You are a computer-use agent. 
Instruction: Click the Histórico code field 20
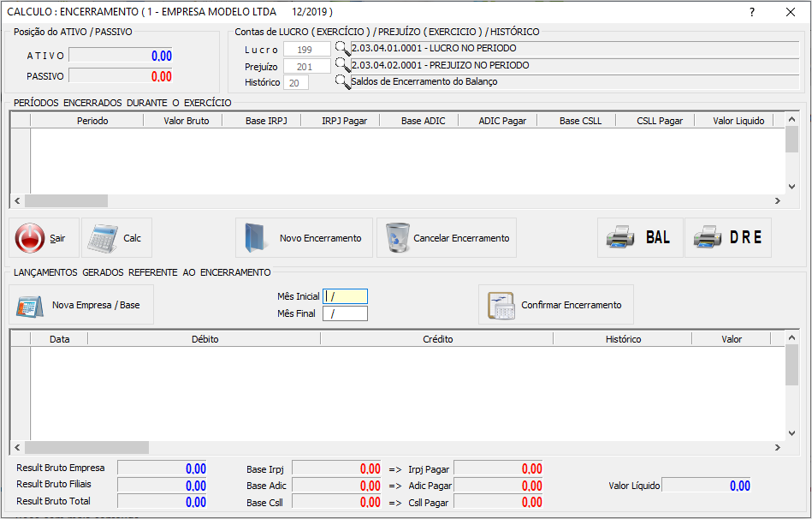tap(296, 83)
